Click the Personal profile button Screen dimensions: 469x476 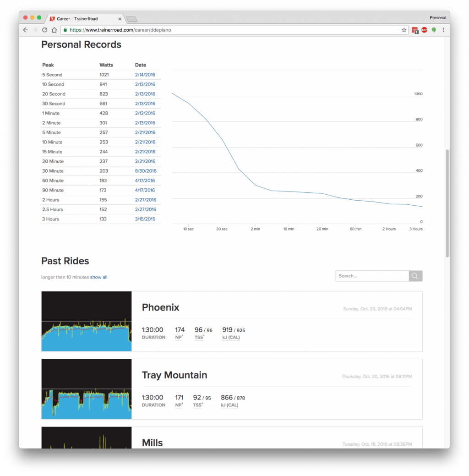point(437,18)
